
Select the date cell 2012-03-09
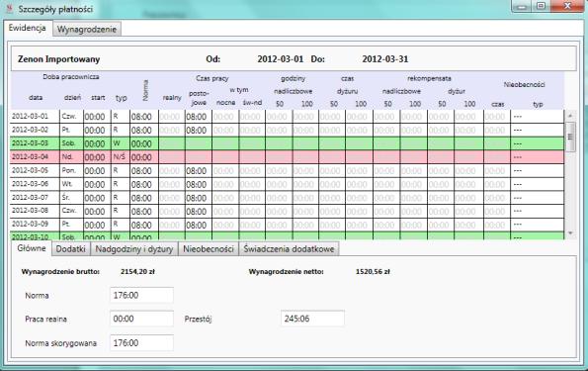coord(35,225)
